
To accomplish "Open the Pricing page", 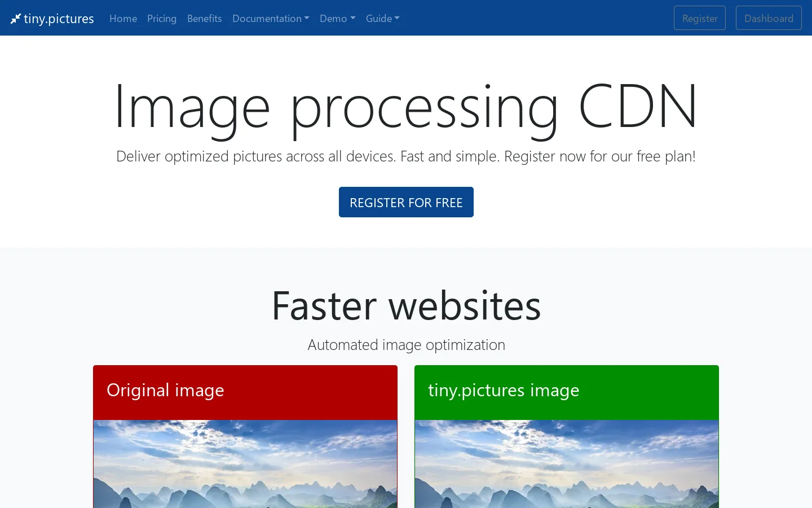I will pos(162,19).
